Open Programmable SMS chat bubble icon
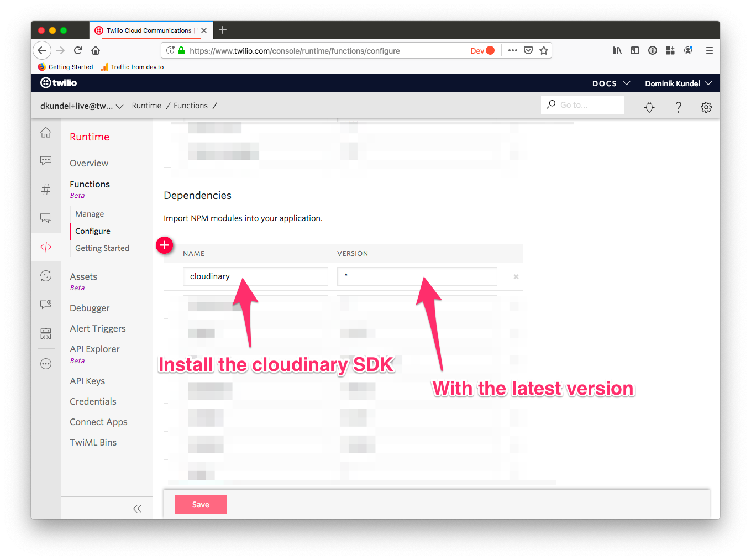Viewport: 751px width, 560px height. coord(46,160)
